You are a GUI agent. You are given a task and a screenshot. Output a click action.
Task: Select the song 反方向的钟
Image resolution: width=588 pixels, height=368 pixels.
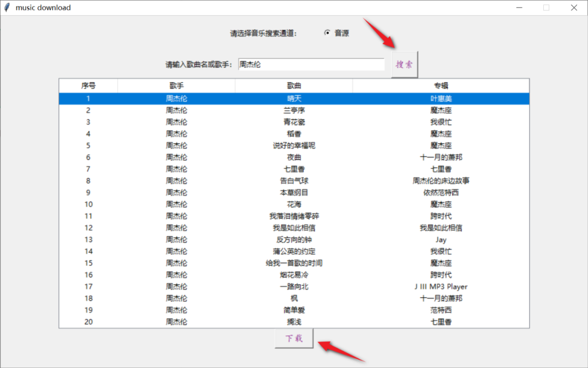pos(293,240)
